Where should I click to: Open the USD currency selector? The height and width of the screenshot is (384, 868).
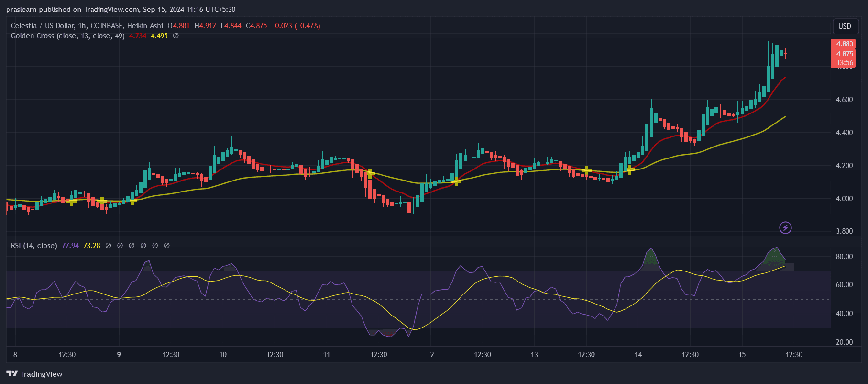845,26
